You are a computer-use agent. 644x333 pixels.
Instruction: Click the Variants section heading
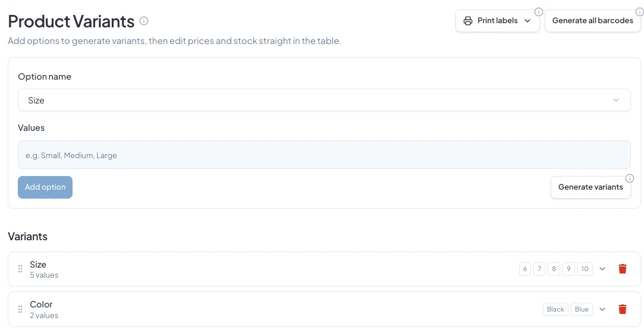pos(27,237)
